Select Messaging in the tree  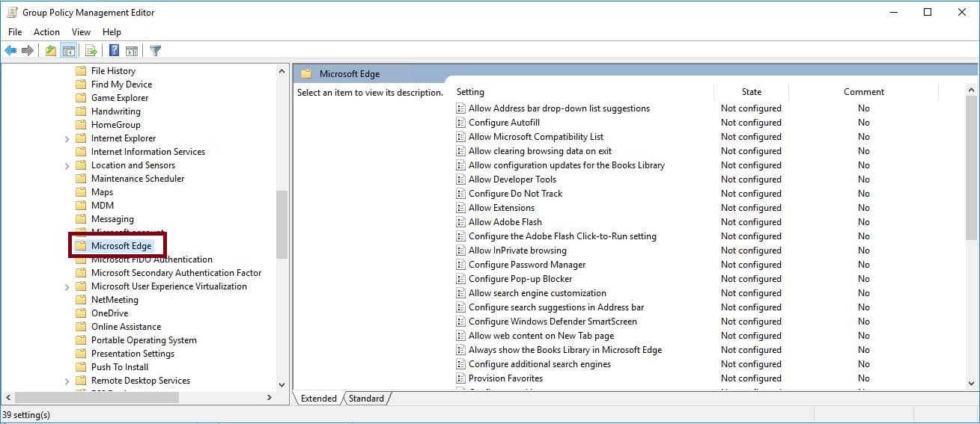coord(112,219)
